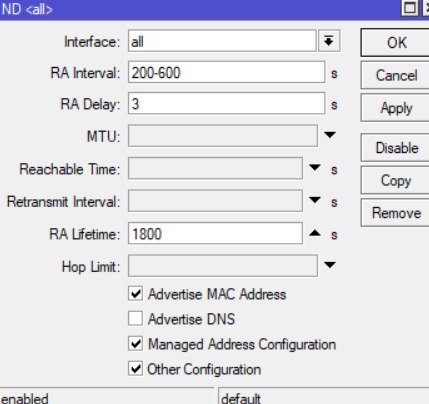
Task: Confirm with the OK button
Action: click(x=395, y=42)
